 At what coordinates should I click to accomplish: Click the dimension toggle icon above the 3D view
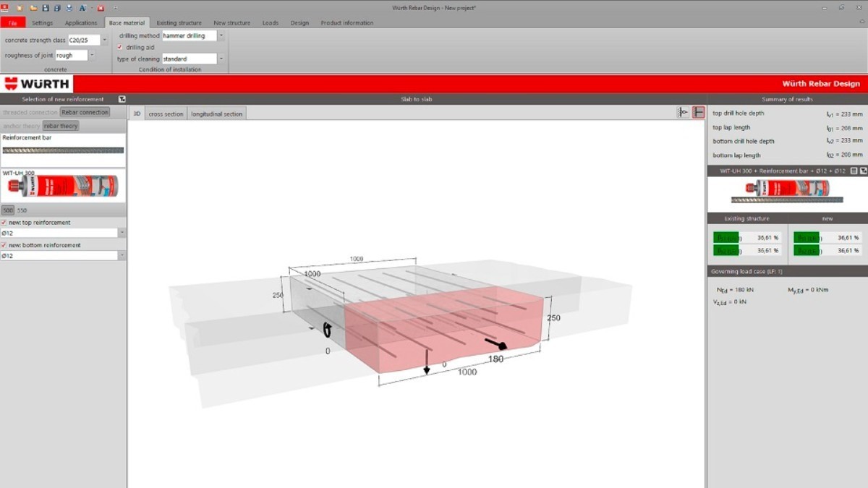[684, 112]
